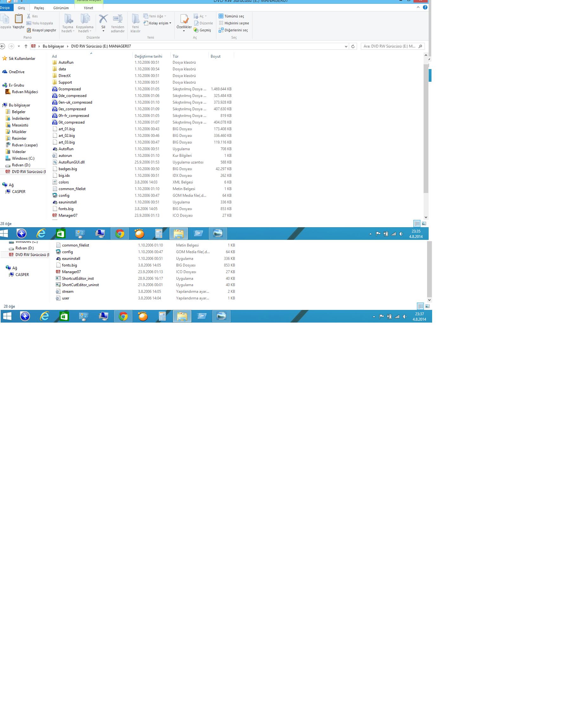This screenshot has width=588, height=706.
Task: Go back with the Explorer back arrow
Action: [x=2, y=46]
